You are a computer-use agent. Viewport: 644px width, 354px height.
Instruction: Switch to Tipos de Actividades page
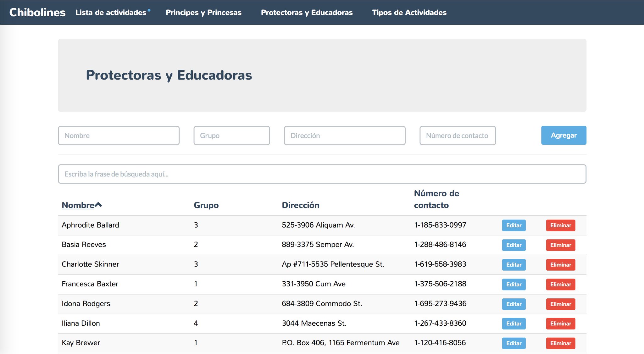coord(409,13)
